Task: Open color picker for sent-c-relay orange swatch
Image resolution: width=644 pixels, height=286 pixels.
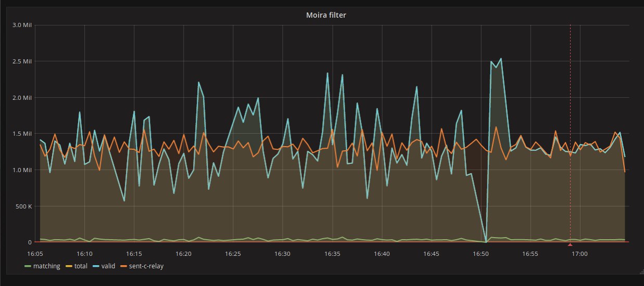Action: 124,266
